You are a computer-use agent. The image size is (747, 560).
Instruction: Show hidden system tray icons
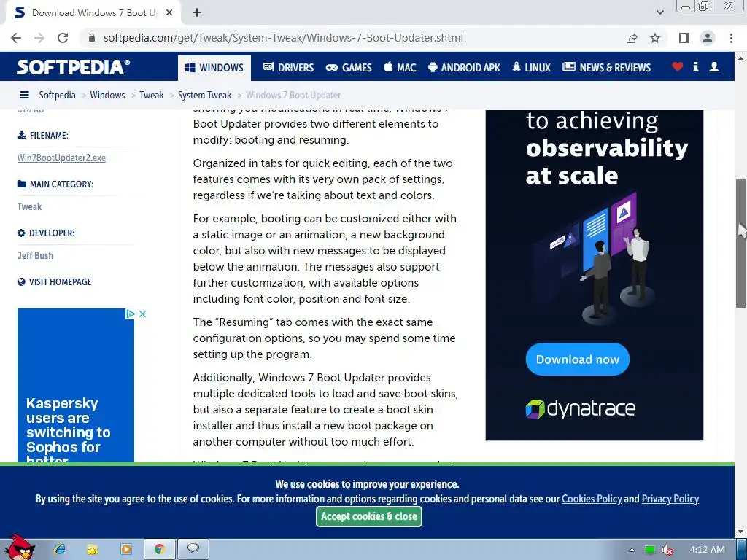coord(632,550)
